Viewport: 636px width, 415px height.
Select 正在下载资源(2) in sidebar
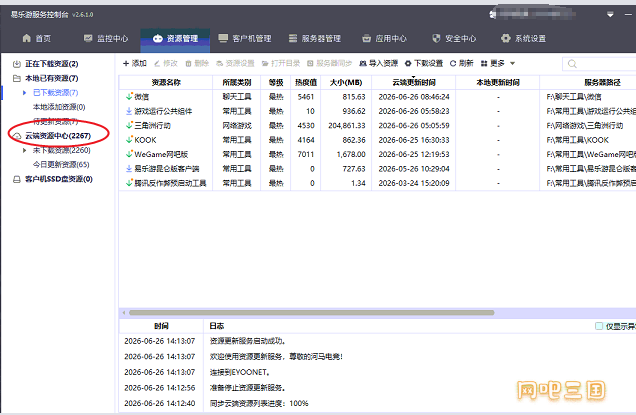[52, 64]
